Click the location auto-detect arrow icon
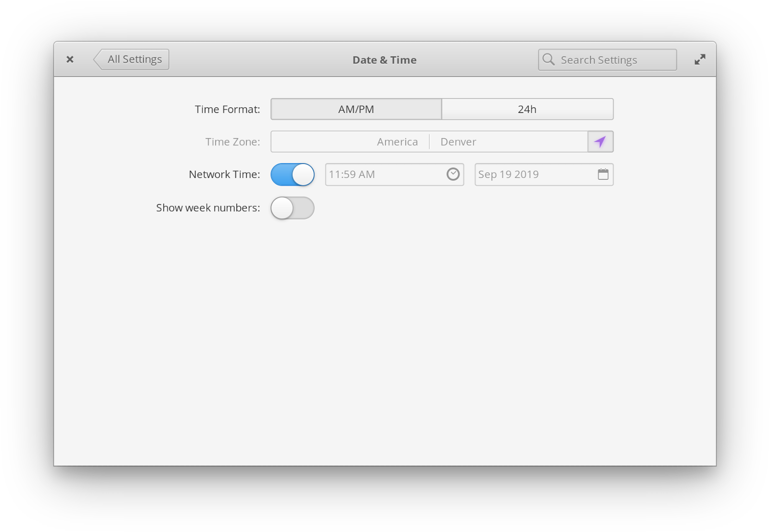The width and height of the screenshot is (770, 532). tap(600, 141)
